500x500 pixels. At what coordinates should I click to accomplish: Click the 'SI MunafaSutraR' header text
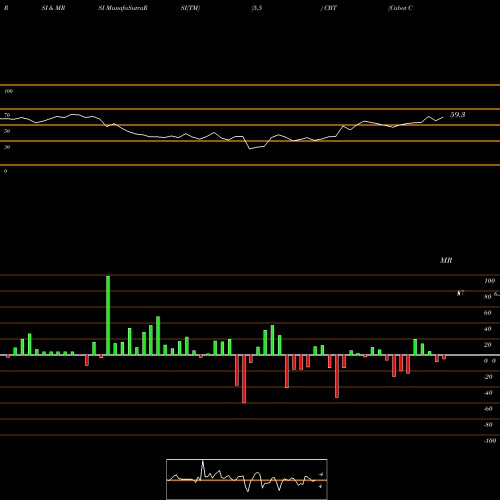[x=123, y=8]
